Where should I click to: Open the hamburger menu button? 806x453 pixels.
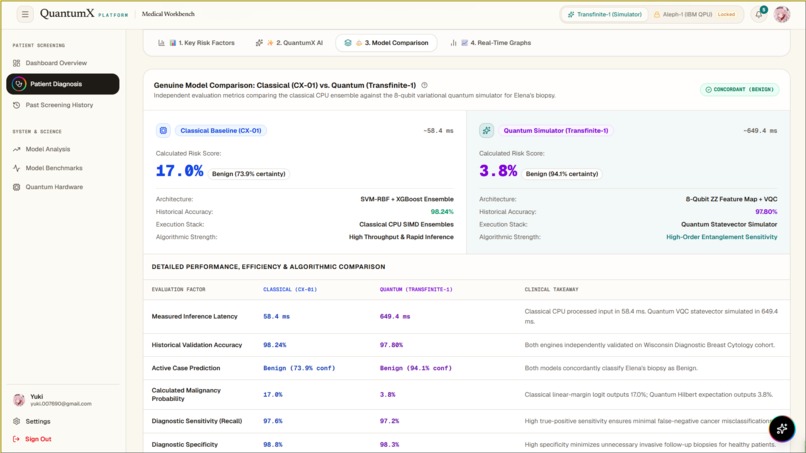pos(25,14)
